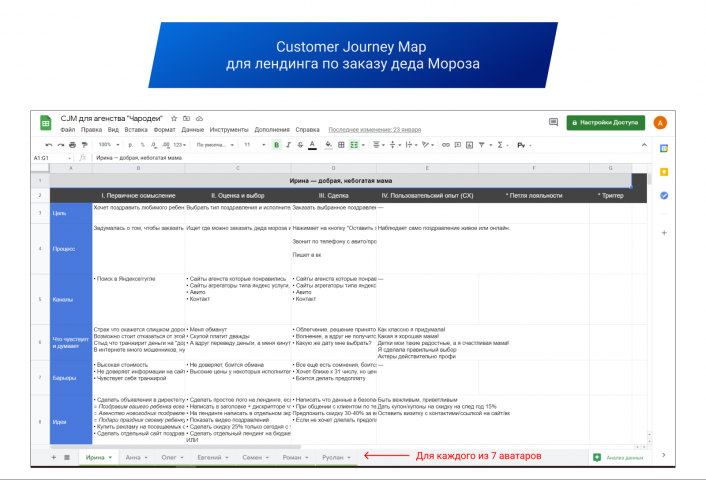Open the Calendar side panel icon

point(664,149)
